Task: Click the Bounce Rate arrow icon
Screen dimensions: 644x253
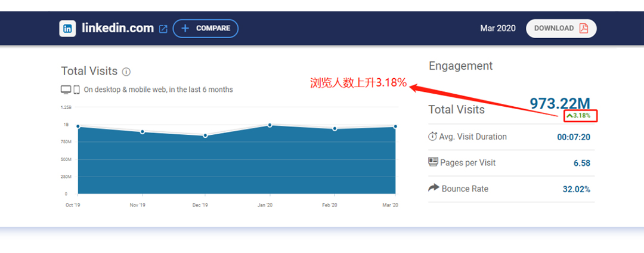Action: 434,188
